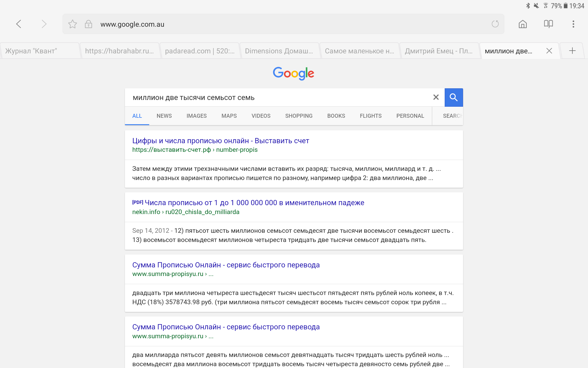The height and width of the screenshot is (368, 588).
Task: Open bookmarks book icon
Action: (548, 24)
